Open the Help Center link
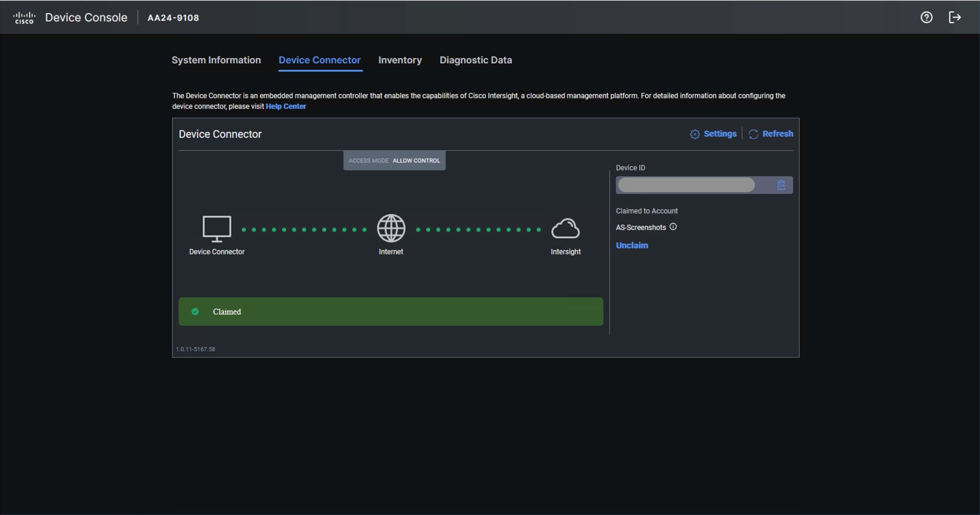Viewport: 980px width, 515px height. (286, 106)
